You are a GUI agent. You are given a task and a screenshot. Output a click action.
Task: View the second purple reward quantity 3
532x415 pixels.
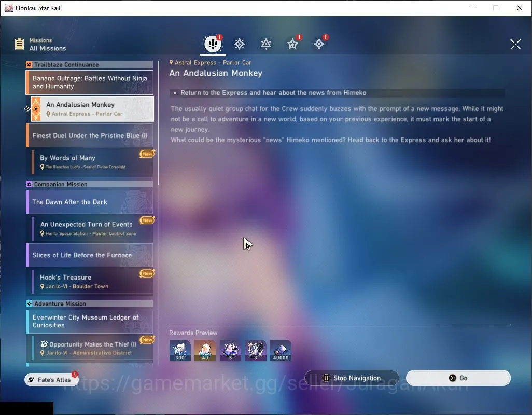tap(256, 350)
